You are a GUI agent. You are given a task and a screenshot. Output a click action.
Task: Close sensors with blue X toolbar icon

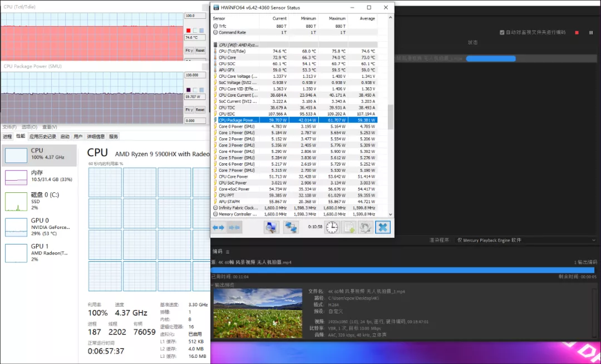382,227
